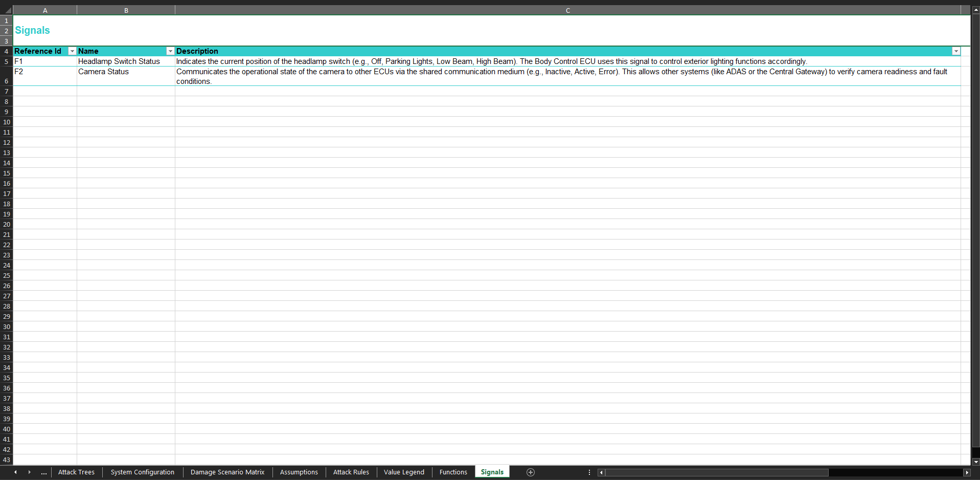Click the ellipsis for hidden sheet tabs
980x480 pixels.
tap(44, 472)
